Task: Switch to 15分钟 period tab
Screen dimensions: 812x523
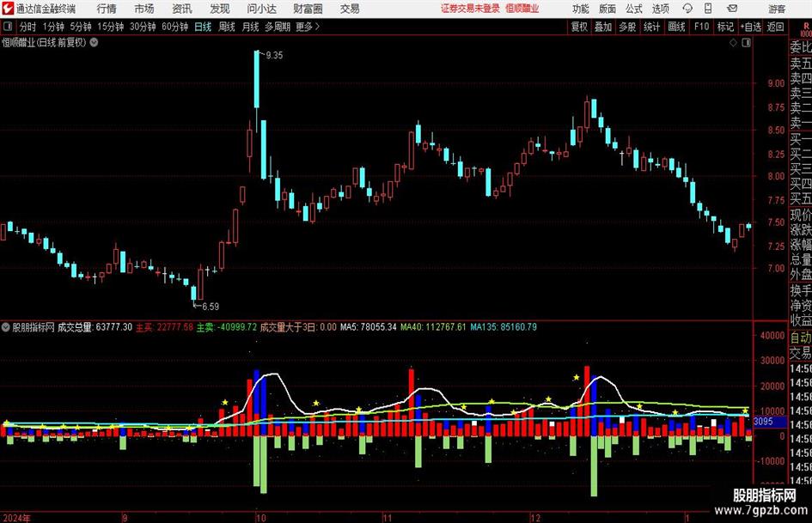Action: point(110,27)
